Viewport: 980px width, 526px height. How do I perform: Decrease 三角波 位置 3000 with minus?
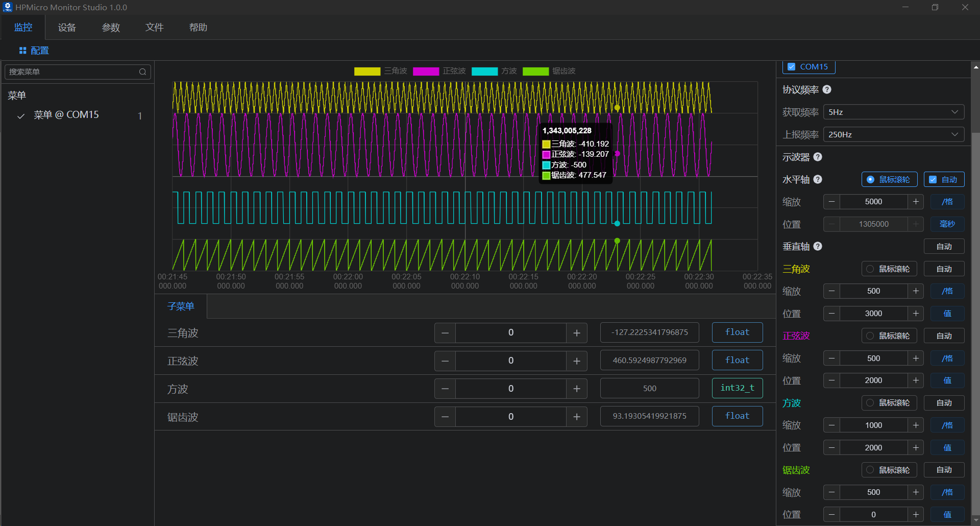[x=831, y=314]
